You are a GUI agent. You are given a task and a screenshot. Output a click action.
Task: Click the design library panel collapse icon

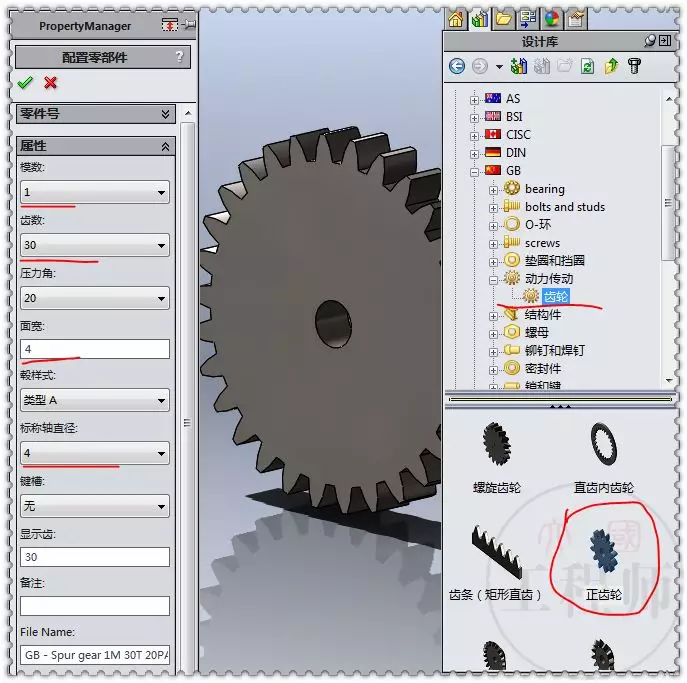tap(665, 41)
